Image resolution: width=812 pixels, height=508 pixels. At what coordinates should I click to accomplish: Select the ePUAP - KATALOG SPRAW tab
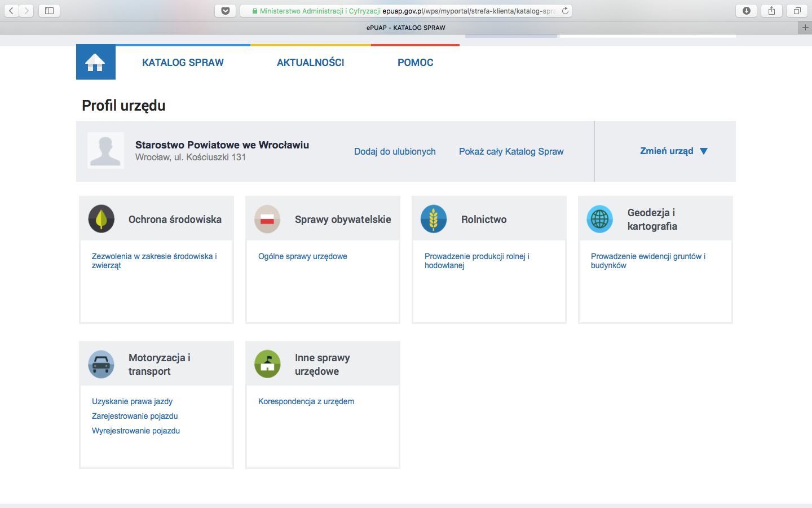click(x=406, y=27)
